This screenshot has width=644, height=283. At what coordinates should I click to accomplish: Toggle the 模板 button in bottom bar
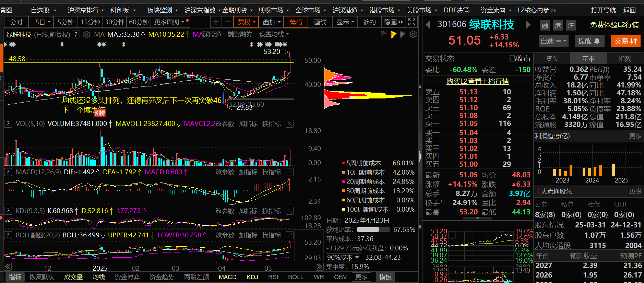[x=385, y=277]
